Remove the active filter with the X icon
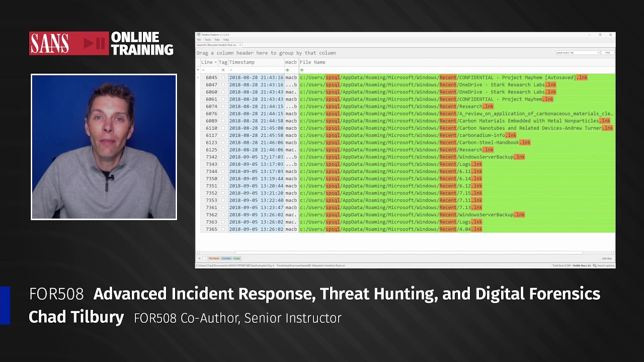This screenshot has width=644, height=362. [x=199, y=258]
